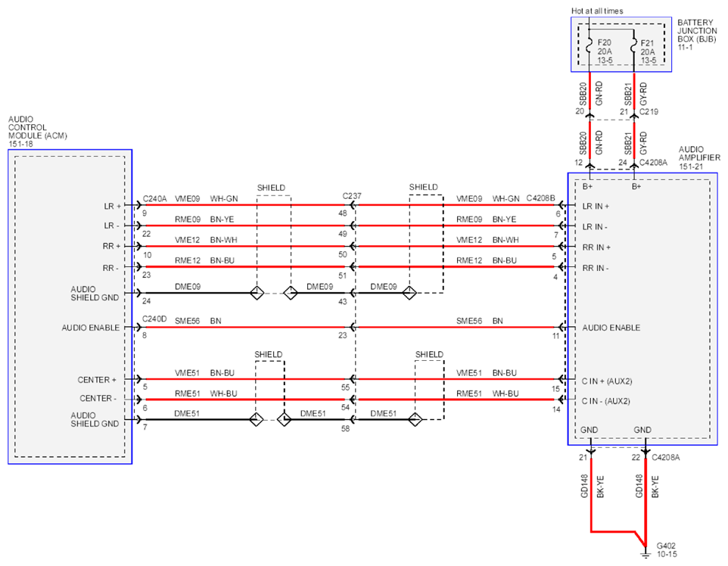Select the SME56 BN wire from ACM
The image size is (728, 566).
(x=245, y=328)
